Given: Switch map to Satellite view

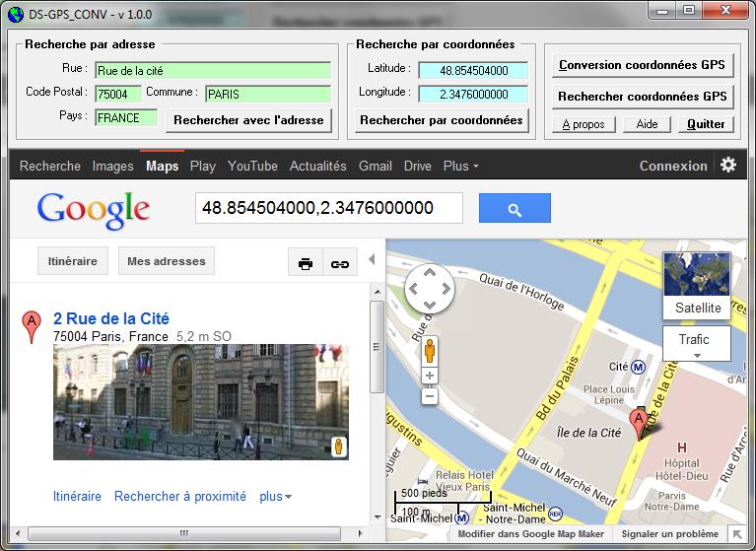Looking at the screenshot, I should (x=697, y=285).
